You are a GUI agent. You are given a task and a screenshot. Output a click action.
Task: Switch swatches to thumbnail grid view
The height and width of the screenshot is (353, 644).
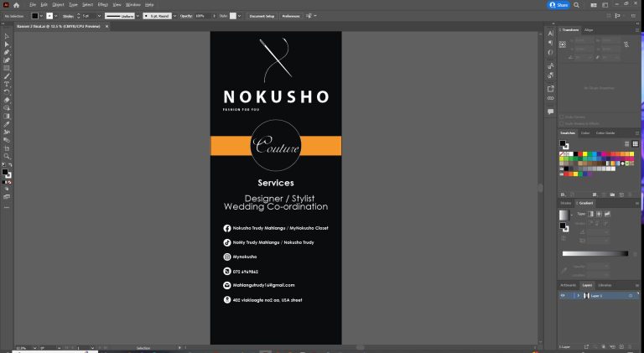coord(635,143)
